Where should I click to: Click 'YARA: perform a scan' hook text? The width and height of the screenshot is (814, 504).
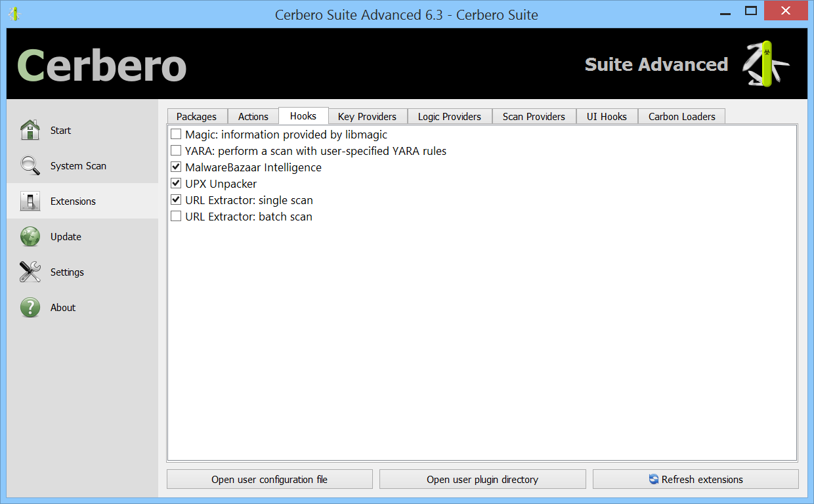point(316,151)
